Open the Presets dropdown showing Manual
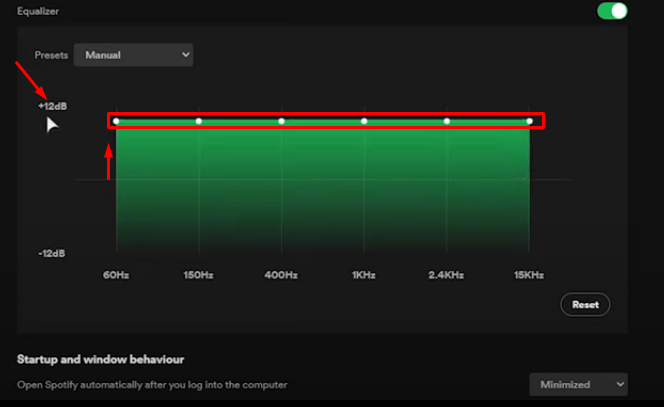 point(133,55)
